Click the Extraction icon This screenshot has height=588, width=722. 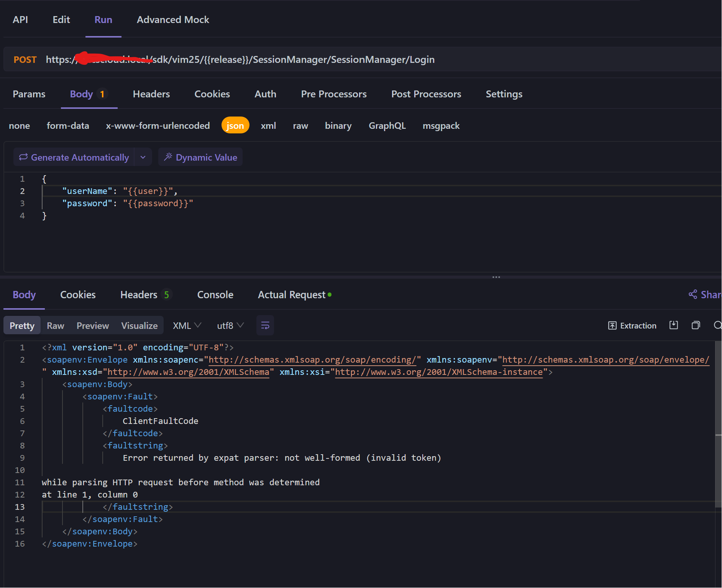tap(612, 325)
